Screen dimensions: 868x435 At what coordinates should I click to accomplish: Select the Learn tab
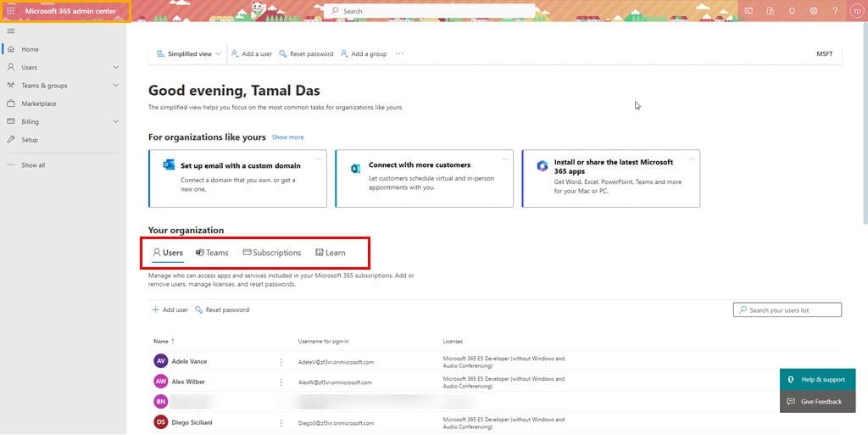[330, 253]
